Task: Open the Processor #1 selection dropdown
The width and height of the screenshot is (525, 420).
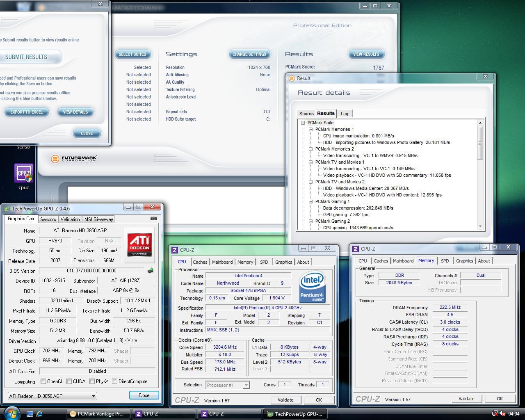Action: tap(228, 385)
